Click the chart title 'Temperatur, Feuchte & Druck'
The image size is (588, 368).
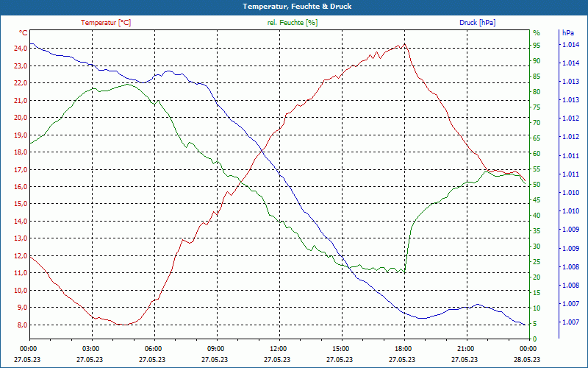coord(297,7)
